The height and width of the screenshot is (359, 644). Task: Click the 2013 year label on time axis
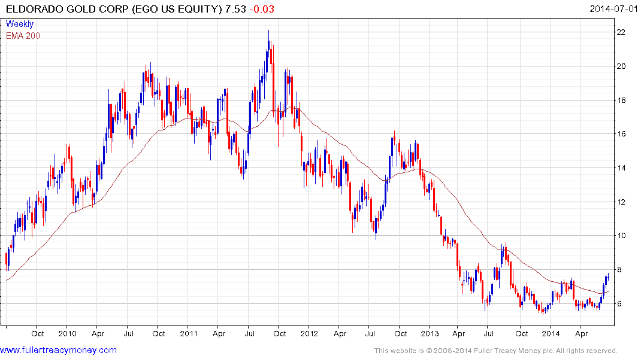[430, 333]
